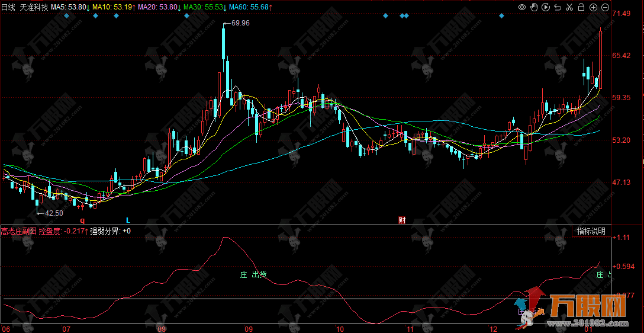Zoom in with the plus circle icon
The height and width of the screenshot is (333, 644).
tap(593, 7)
